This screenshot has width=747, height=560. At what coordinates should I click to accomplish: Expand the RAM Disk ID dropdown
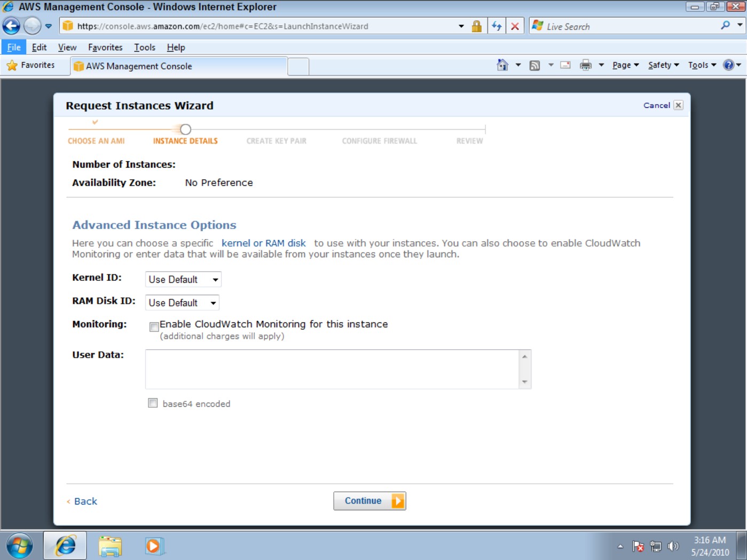tap(182, 303)
